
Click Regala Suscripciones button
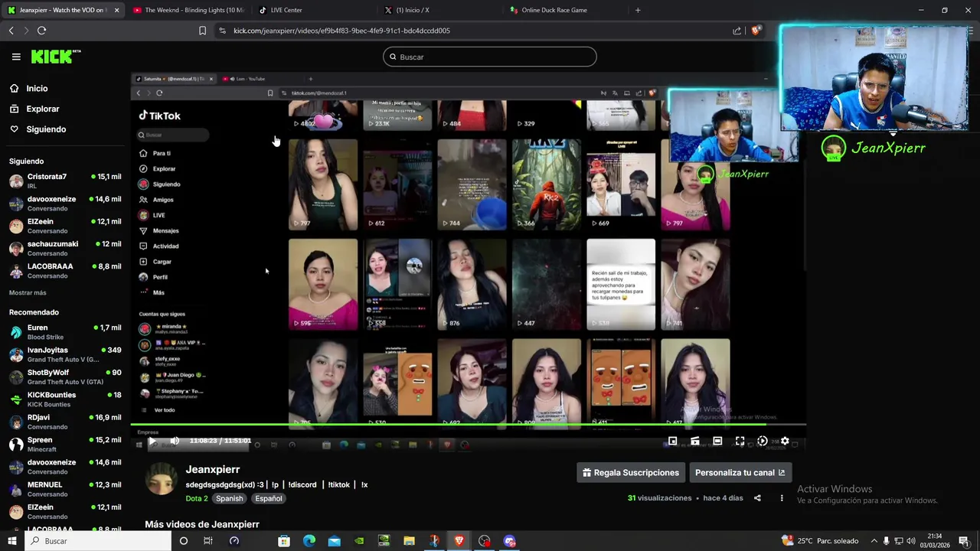tap(631, 472)
